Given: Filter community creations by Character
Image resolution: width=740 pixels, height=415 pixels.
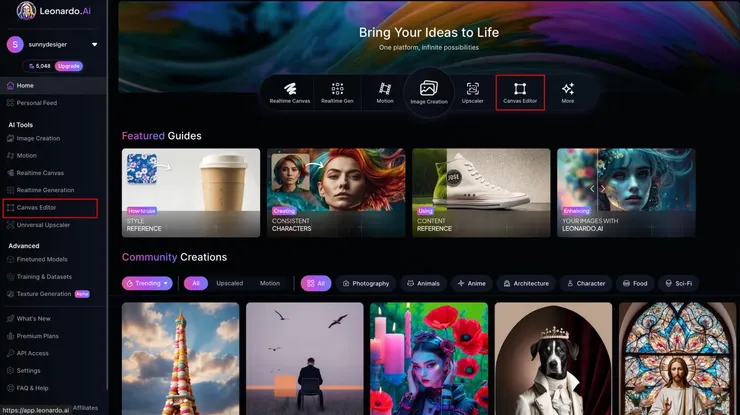Looking at the screenshot, I should [x=586, y=283].
